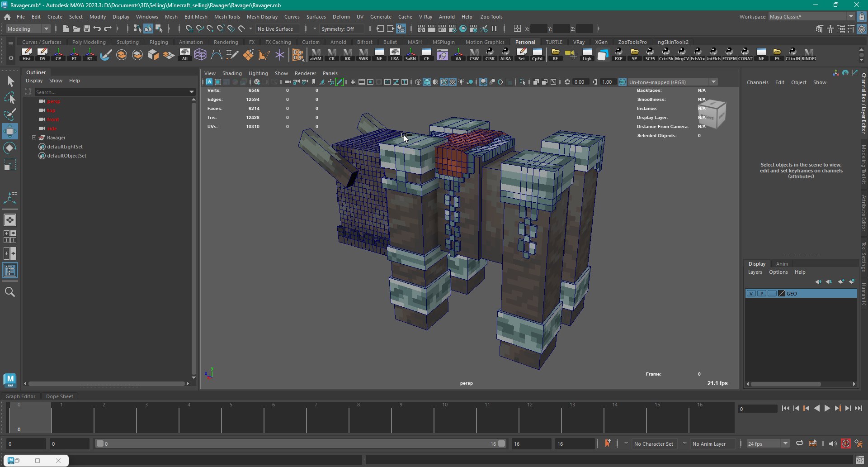Expand the Ravager node in Outliner
Image resolution: width=868 pixels, height=467 pixels.
tap(34, 137)
